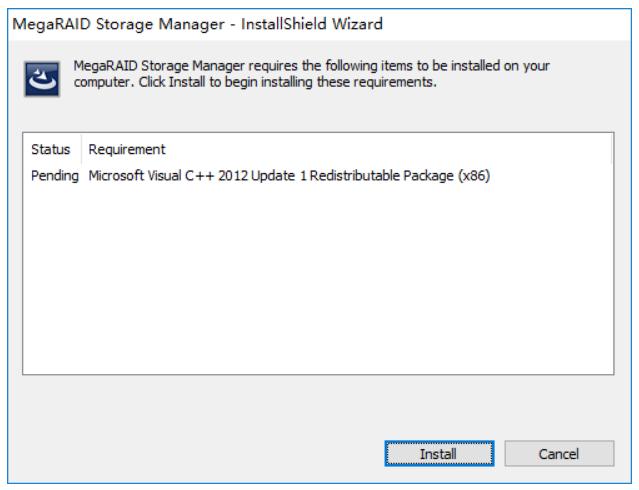Select the Microsoft Visual C++ 2012 row

pyautogui.click(x=318, y=176)
